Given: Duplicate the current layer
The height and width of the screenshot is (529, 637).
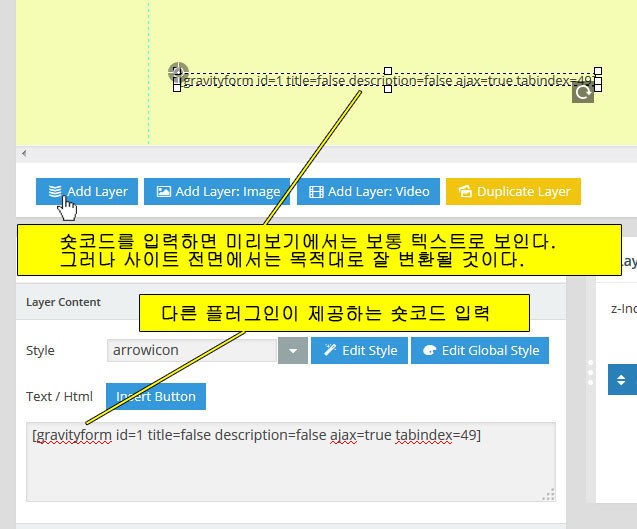Looking at the screenshot, I should pyautogui.click(x=513, y=192).
